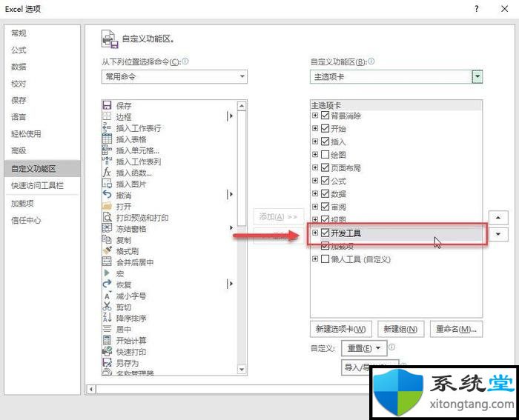519x420 pixels.
Task: Expand the 开发工具 tree node
Action: click(315, 233)
